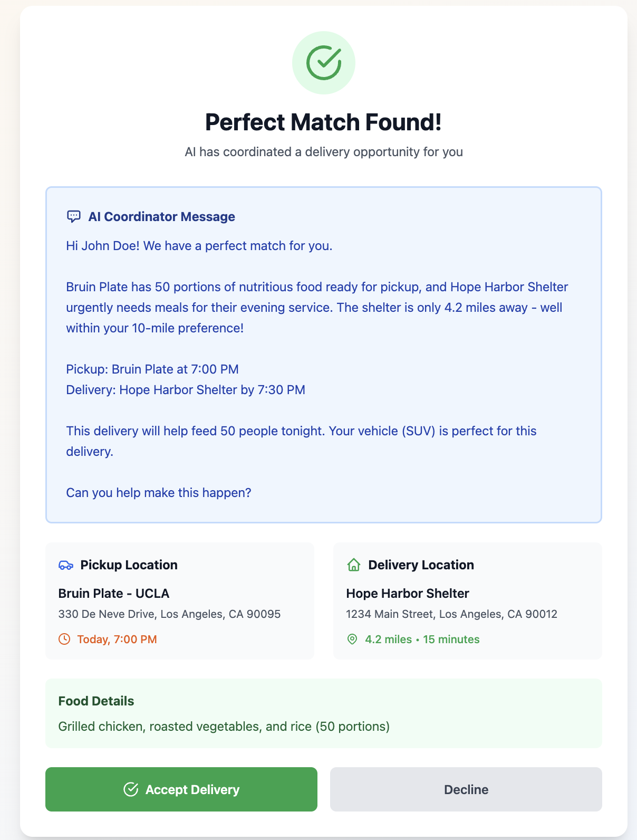Click the map pin icon beside distance
This screenshot has width=637, height=840.
[x=352, y=639]
